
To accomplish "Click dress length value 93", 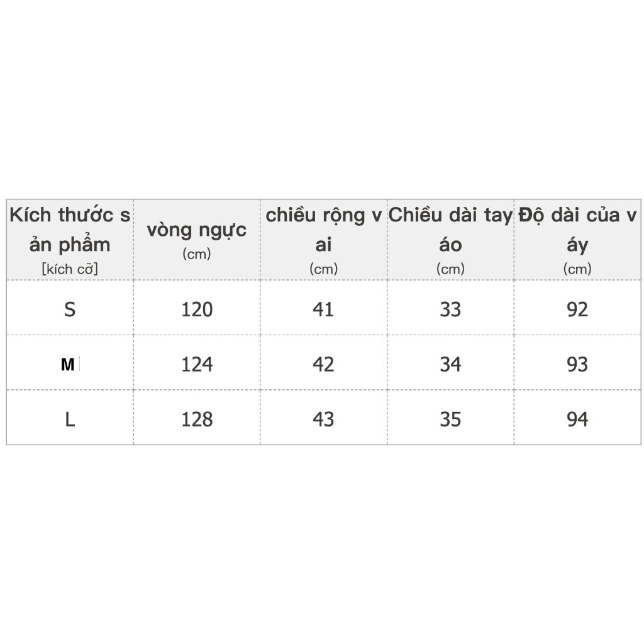I will point(577,363).
